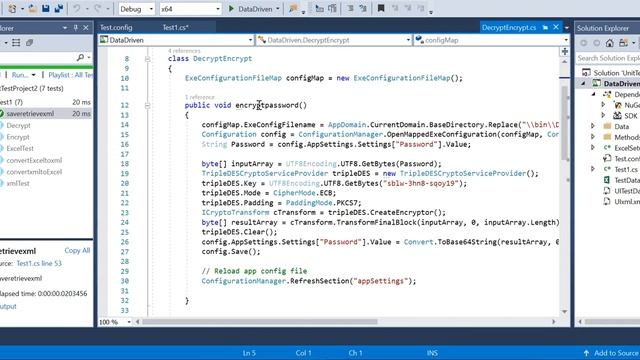The height and width of the screenshot is (360, 640).
Task: Collapse the DataDriven project node
Action: pyautogui.click(x=583, y=83)
